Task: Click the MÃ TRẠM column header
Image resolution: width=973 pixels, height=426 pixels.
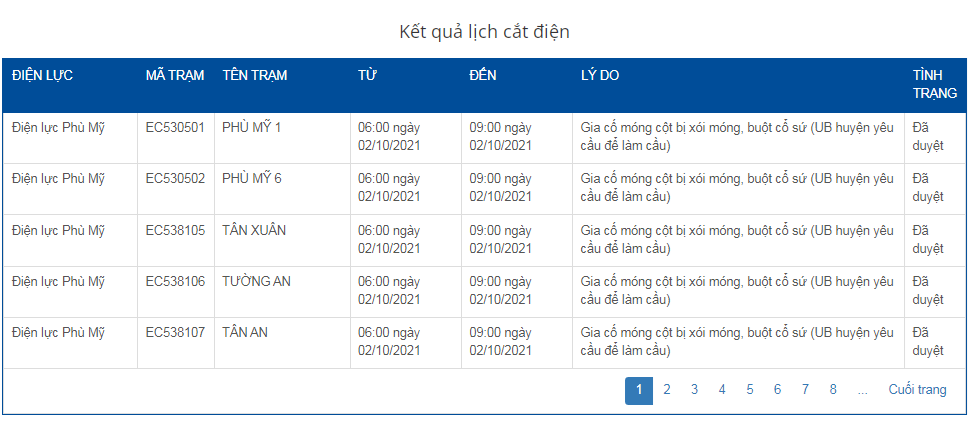Action: tap(174, 75)
